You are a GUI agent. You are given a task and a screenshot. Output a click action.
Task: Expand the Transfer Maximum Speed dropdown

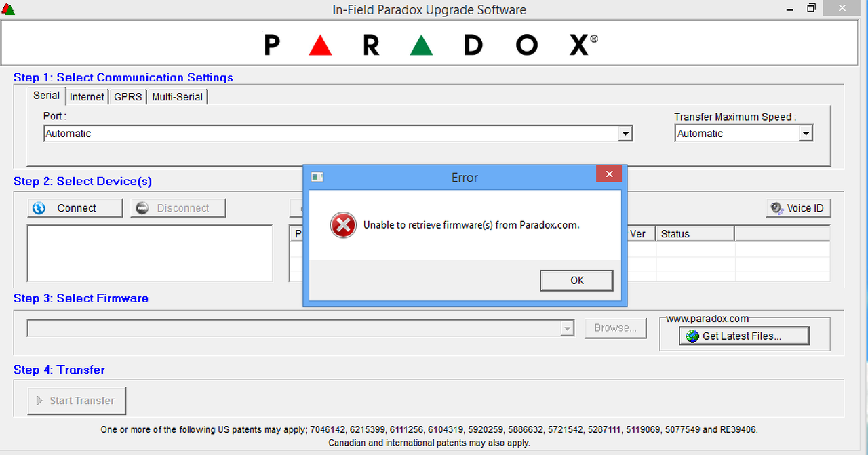click(x=805, y=134)
